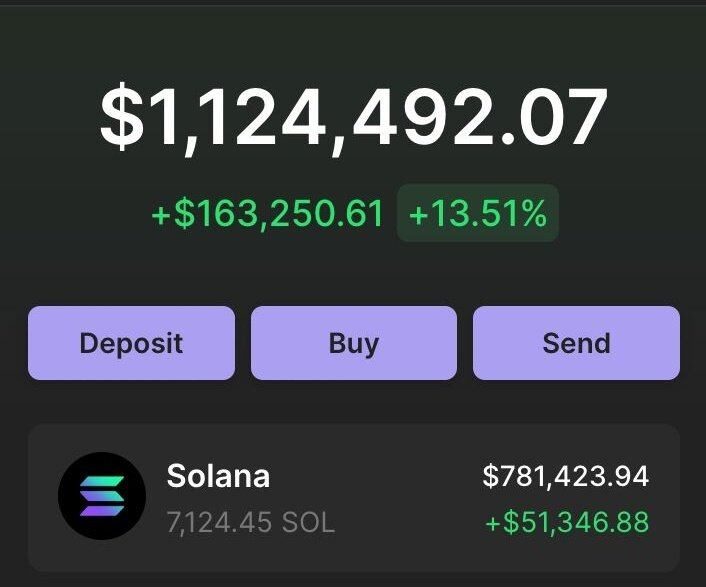
Task: Click the purple bottom stripe of the Solana logo
Action: coord(102,511)
